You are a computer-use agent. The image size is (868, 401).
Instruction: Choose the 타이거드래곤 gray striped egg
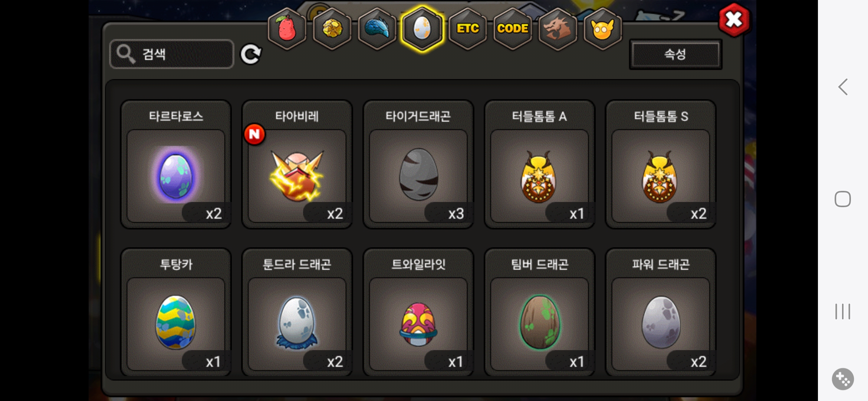coord(418,164)
